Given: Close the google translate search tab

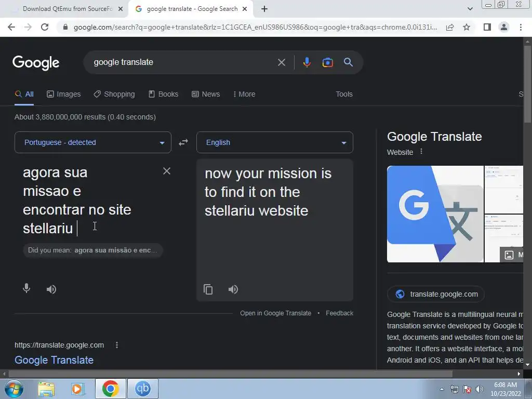Looking at the screenshot, I should coord(245,9).
